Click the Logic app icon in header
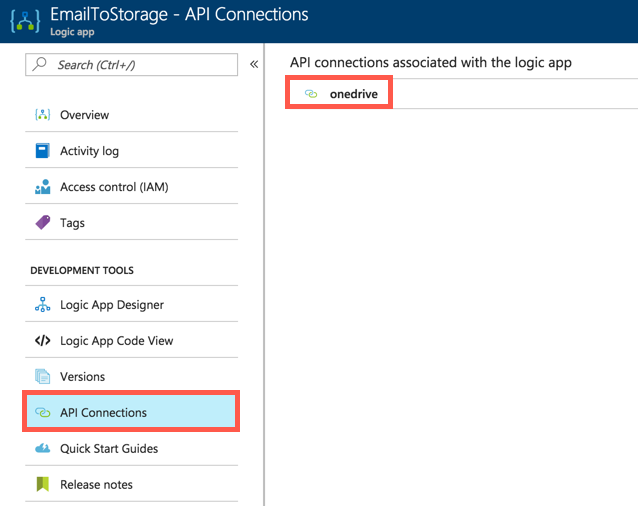 23,21
